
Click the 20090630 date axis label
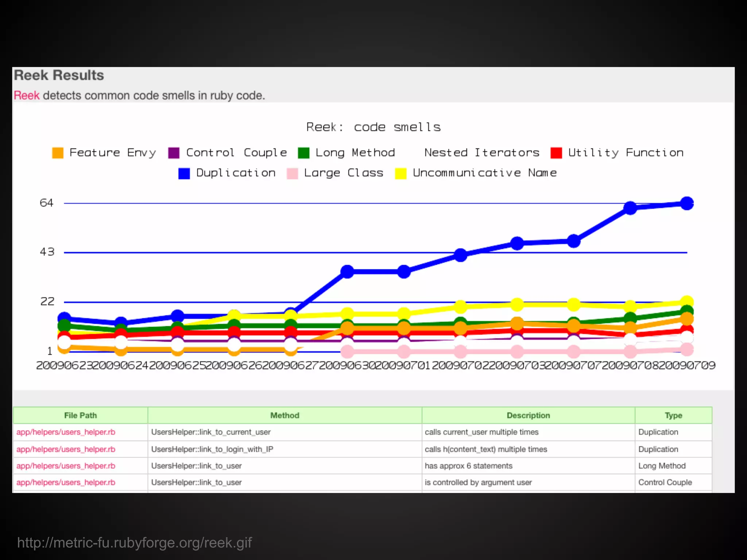click(x=347, y=365)
